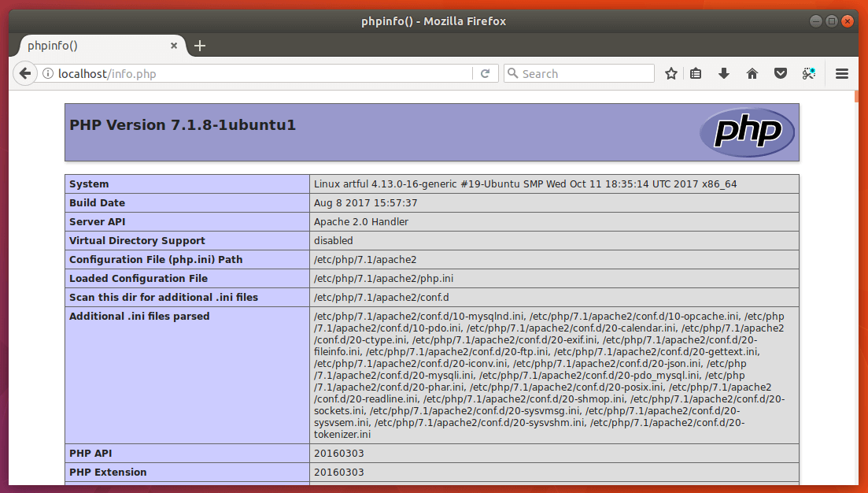Image resolution: width=868 pixels, height=493 pixels.
Task: Go back using the back arrow
Action: pos(24,73)
